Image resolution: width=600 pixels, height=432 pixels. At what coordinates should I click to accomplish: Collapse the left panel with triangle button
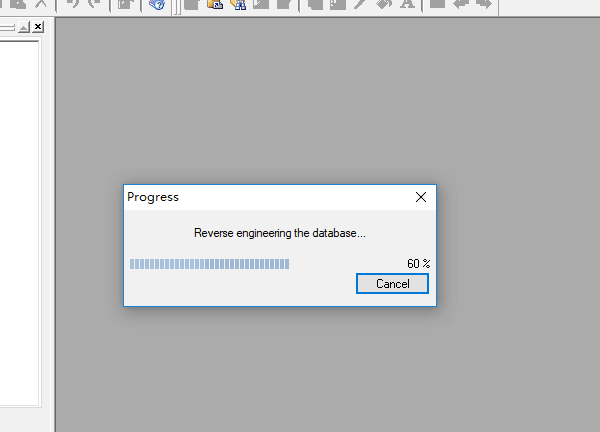[x=24, y=27]
